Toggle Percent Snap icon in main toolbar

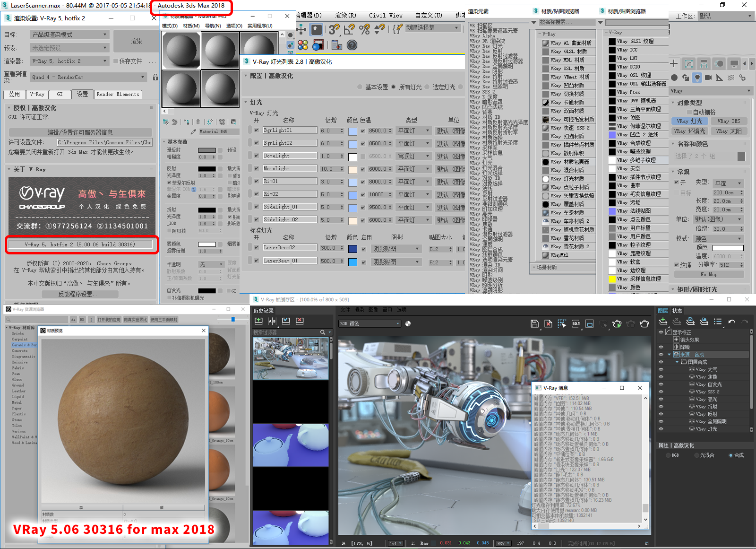coord(364,29)
